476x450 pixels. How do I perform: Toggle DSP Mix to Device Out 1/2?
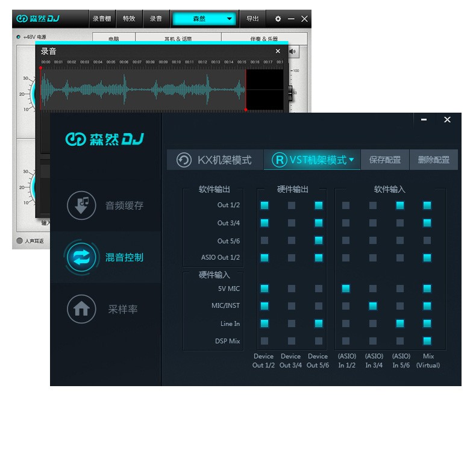(265, 341)
